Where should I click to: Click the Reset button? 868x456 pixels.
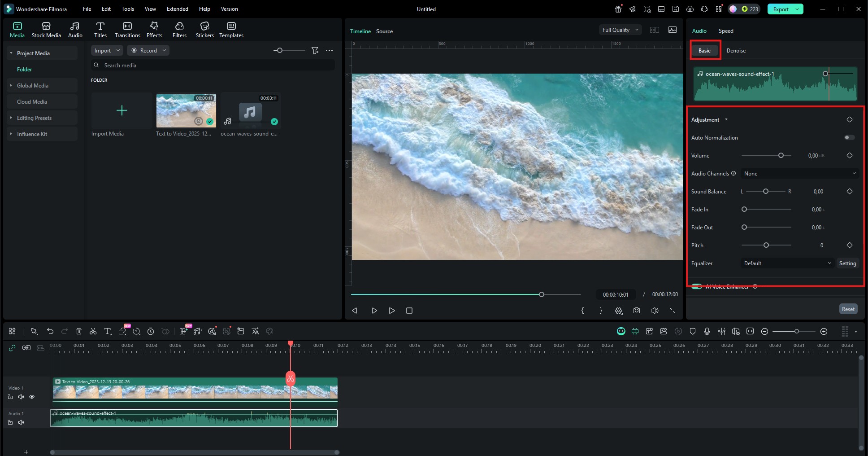tap(848, 309)
